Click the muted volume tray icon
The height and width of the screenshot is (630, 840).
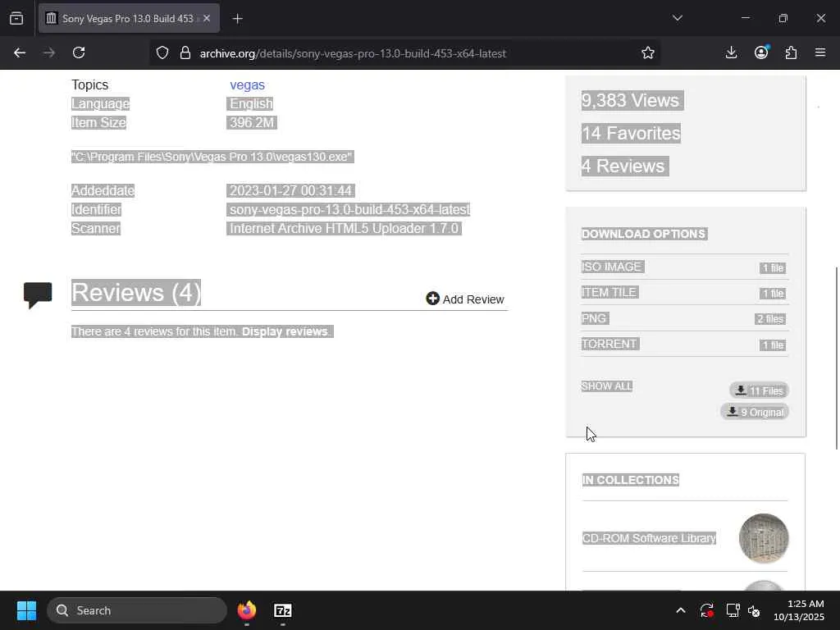click(x=754, y=610)
